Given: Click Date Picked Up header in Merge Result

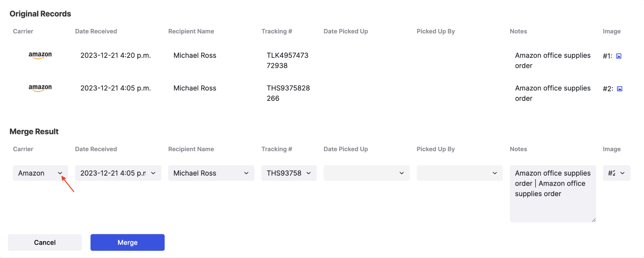Looking at the screenshot, I should [346, 149].
